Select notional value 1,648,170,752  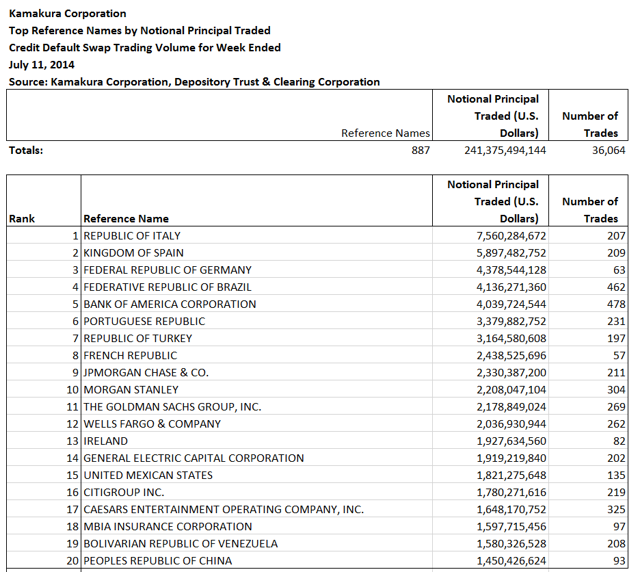pyautogui.click(x=511, y=510)
